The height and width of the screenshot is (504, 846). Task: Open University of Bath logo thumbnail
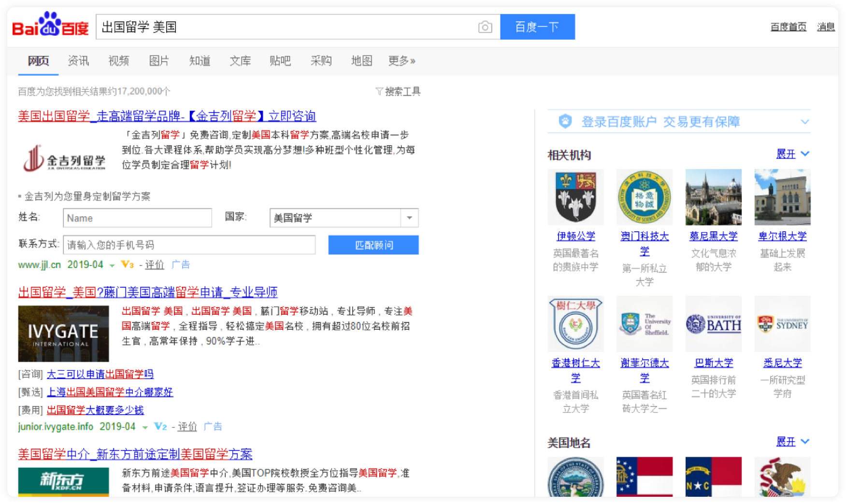pos(713,324)
